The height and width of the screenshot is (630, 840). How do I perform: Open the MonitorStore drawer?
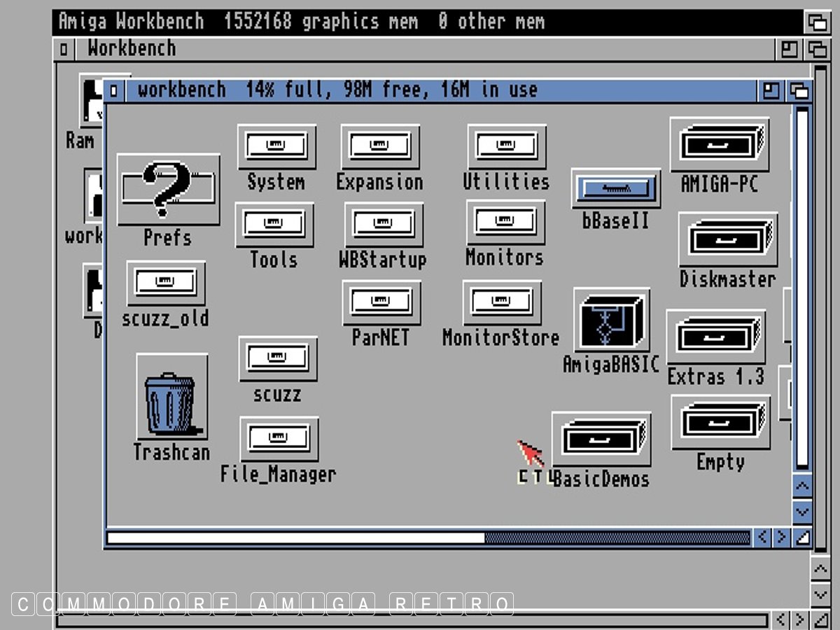tap(502, 302)
